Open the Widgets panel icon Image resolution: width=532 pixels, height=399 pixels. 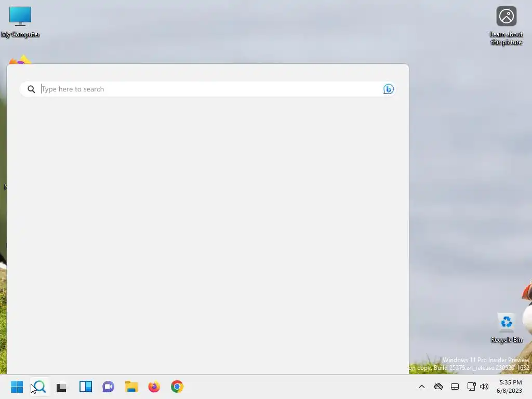86,387
